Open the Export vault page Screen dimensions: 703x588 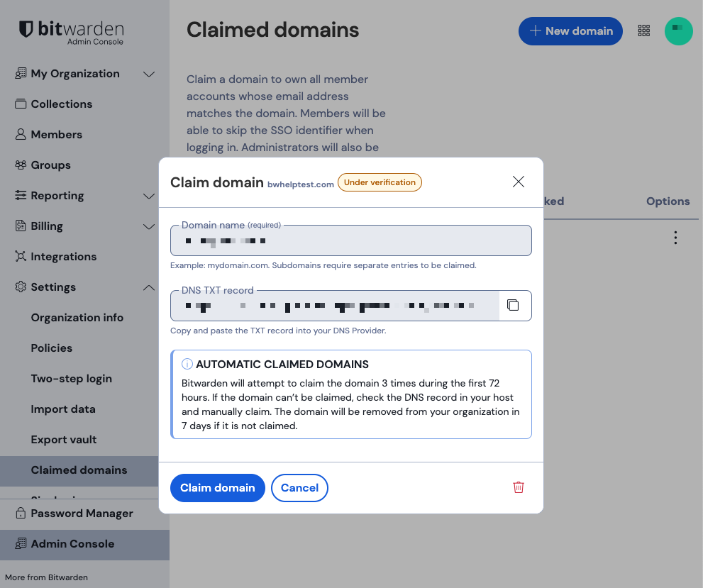(x=65, y=439)
